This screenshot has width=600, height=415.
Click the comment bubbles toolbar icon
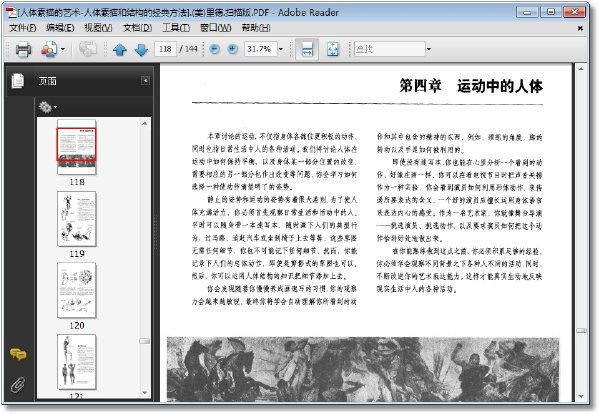click(88, 49)
